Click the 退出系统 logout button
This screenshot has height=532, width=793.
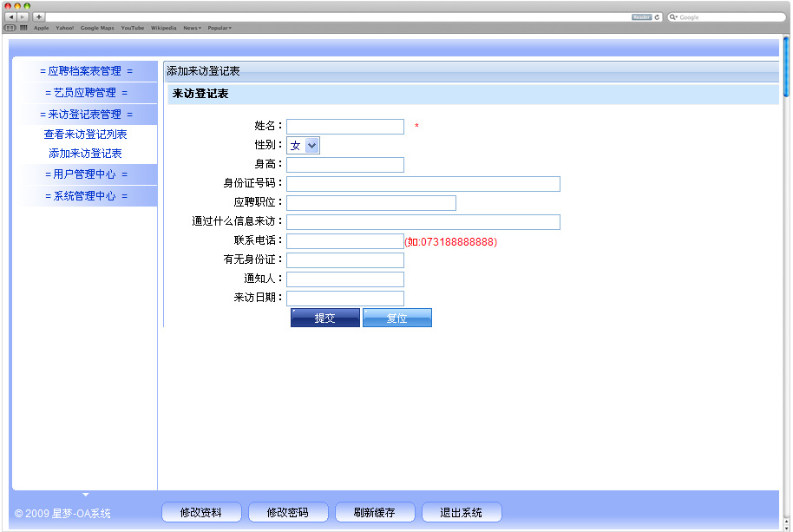461,513
